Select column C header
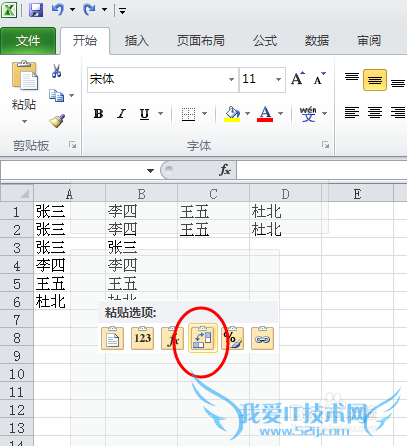This screenshot has width=407, height=446. tap(213, 194)
